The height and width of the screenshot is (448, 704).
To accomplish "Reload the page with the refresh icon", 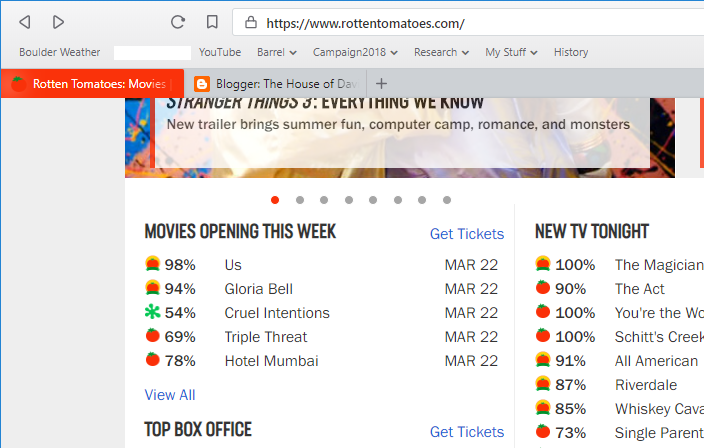I will pyautogui.click(x=178, y=22).
